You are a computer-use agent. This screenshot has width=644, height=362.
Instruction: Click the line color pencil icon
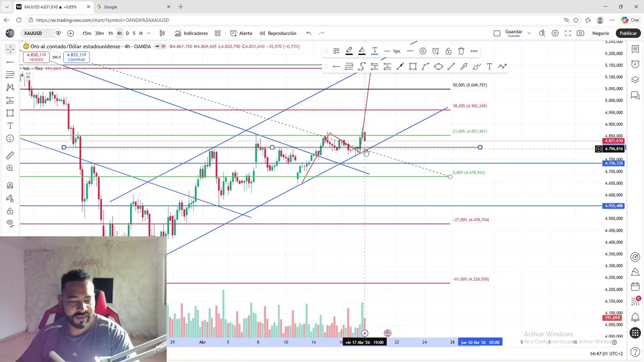pos(349,51)
